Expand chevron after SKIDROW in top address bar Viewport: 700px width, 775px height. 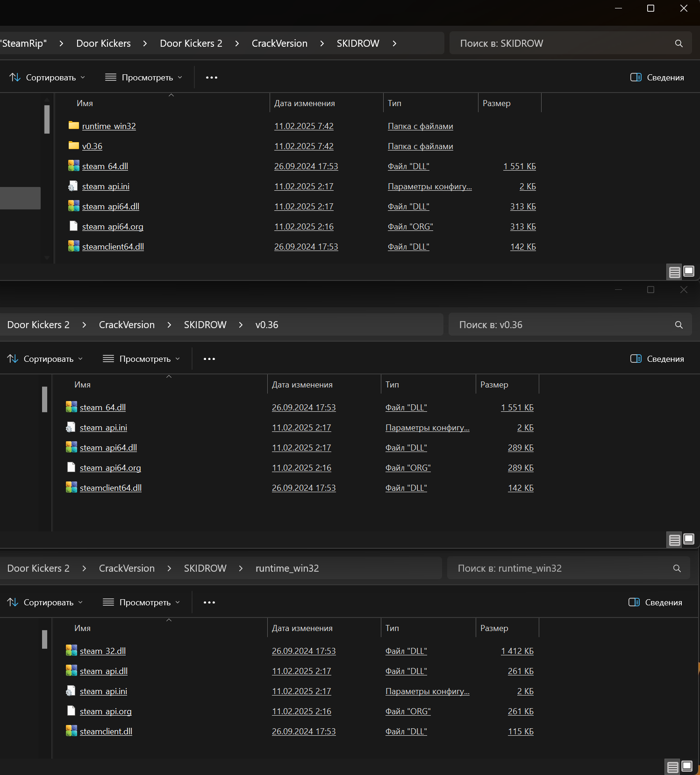click(x=394, y=43)
